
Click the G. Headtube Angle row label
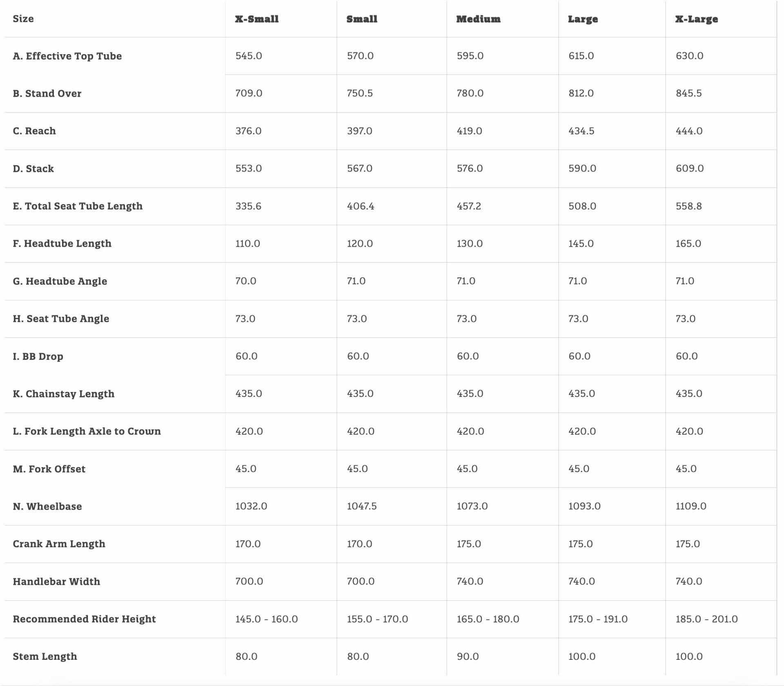60,281
